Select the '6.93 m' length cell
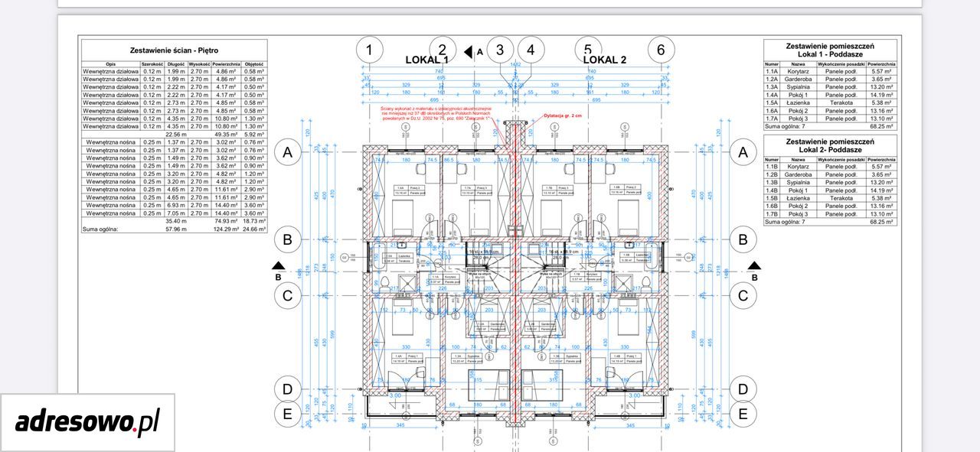This screenshot has width=980, height=452. click(x=177, y=205)
